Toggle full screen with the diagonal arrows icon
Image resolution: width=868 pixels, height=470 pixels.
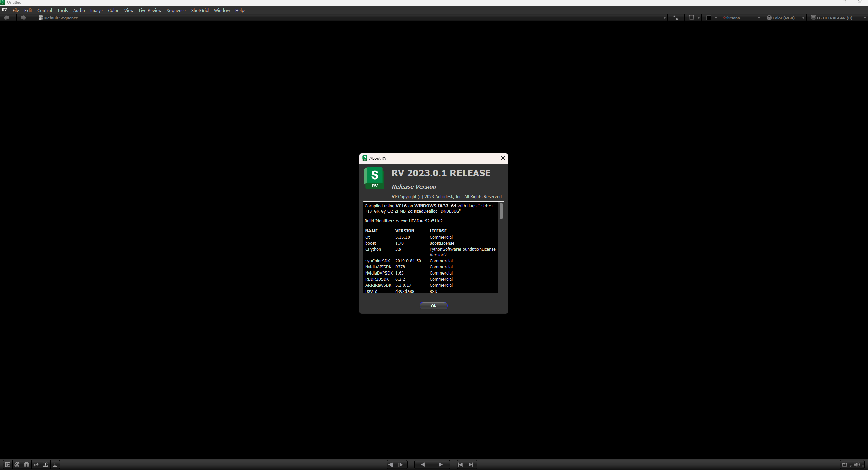pyautogui.click(x=676, y=18)
